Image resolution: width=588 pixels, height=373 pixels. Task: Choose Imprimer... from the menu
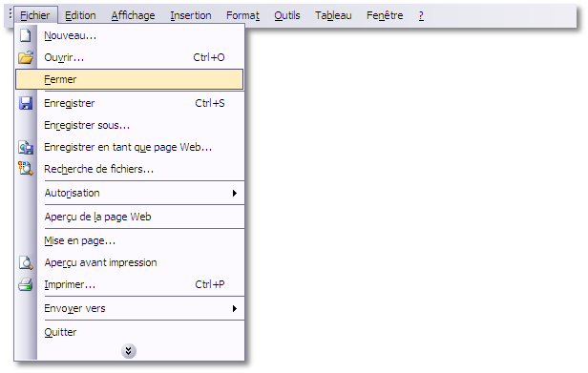click(x=130, y=284)
